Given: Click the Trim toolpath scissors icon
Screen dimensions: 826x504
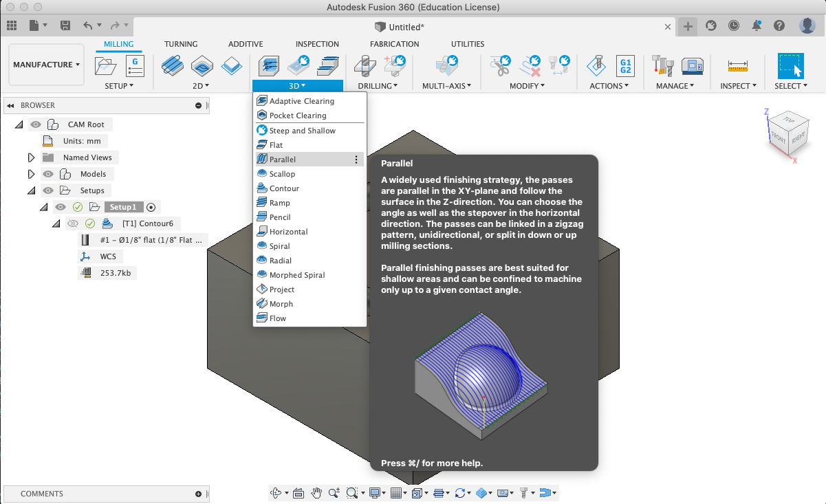Looking at the screenshot, I should coord(500,66).
